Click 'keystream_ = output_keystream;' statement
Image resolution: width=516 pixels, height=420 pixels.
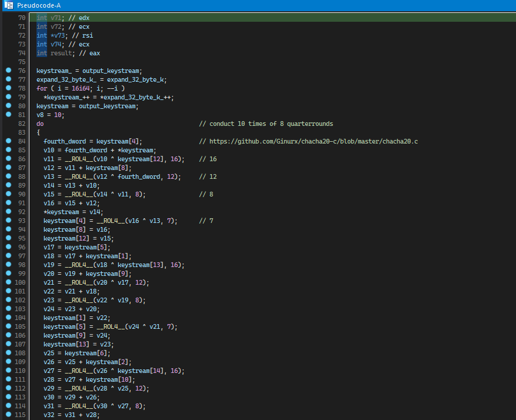point(89,71)
